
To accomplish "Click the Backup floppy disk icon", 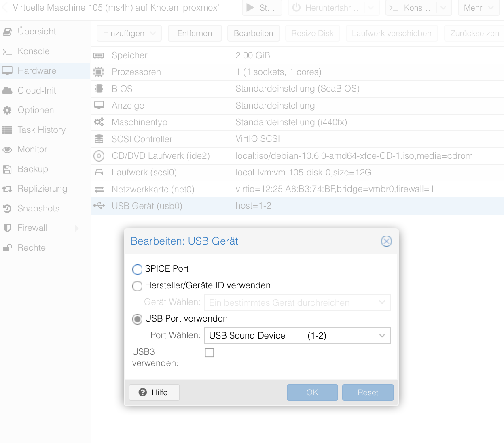I will coord(7,169).
